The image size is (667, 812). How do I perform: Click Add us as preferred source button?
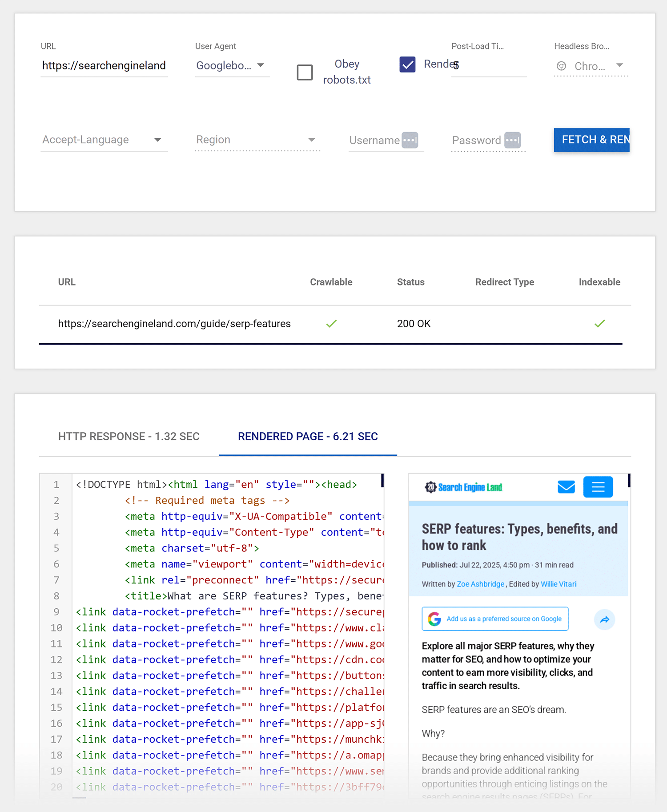pyautogui.click(x=495, y=619)
